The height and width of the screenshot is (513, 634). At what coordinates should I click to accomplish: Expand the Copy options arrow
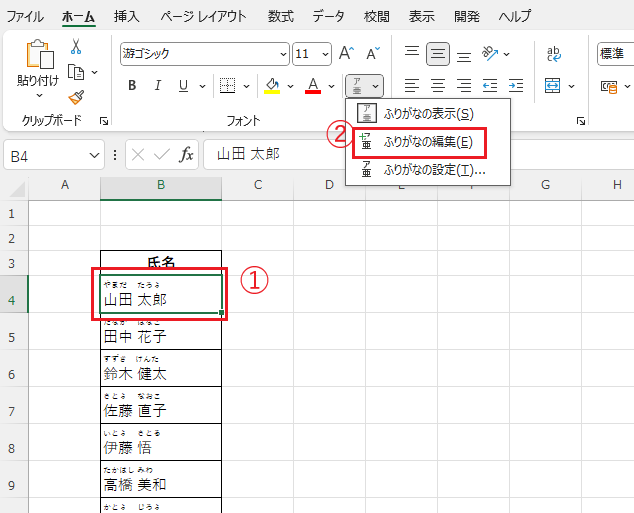pyautogui.click(x=94, y=72)
